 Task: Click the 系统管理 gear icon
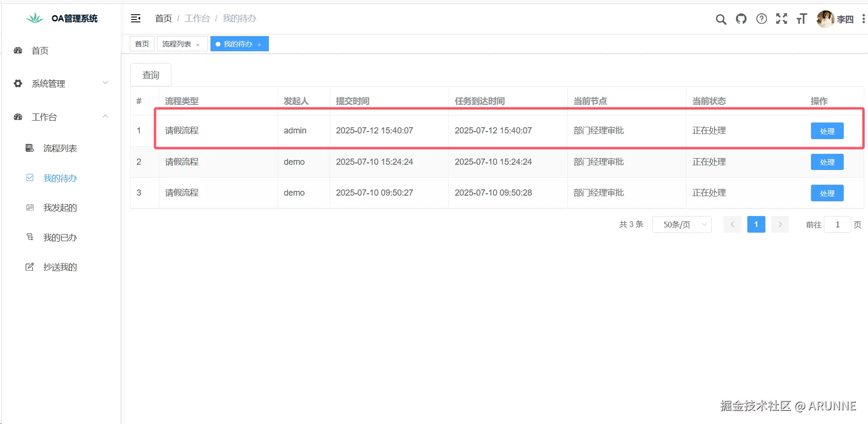(18, 84)
